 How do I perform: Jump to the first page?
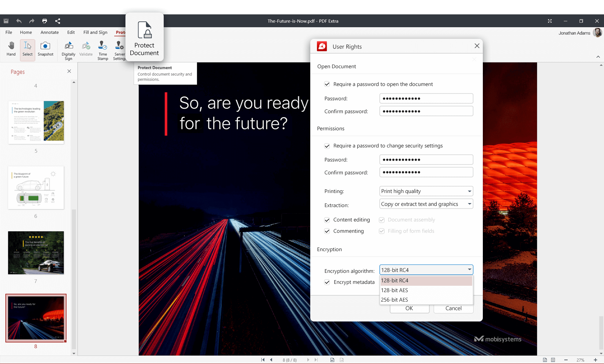(263, 360)
